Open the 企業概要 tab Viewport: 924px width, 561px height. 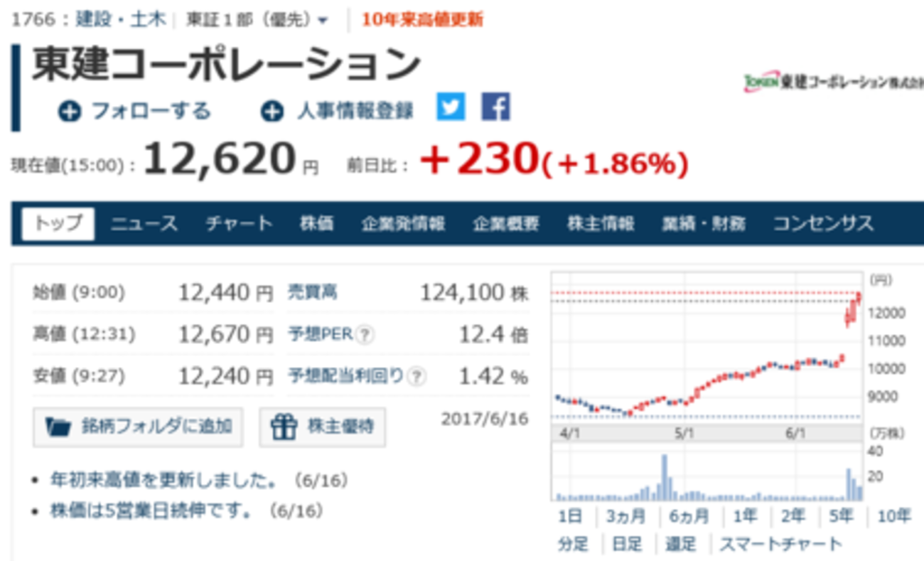point(506,224)
